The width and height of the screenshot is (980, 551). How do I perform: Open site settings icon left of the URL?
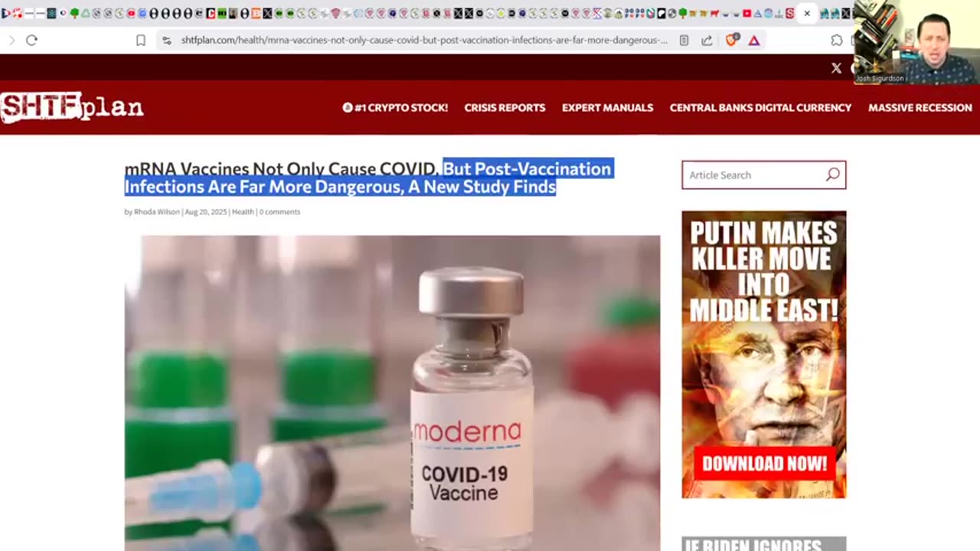click(166, 41)
